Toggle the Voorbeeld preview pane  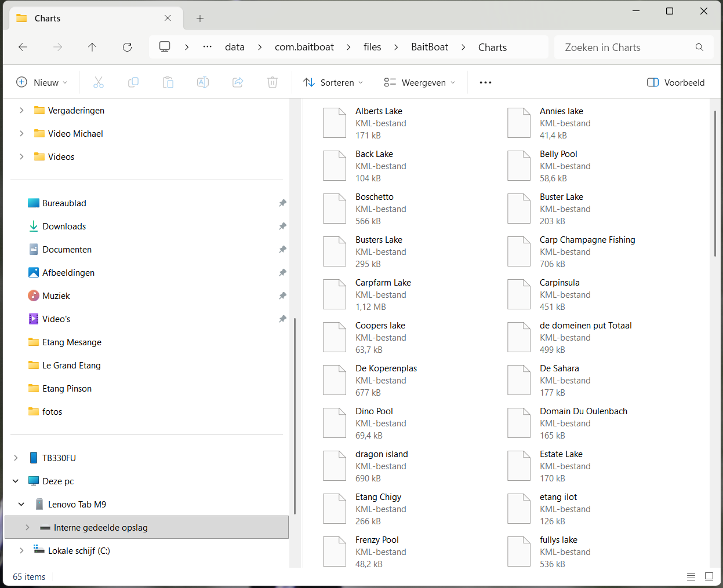pyautogui.click(x=676, y=83)
